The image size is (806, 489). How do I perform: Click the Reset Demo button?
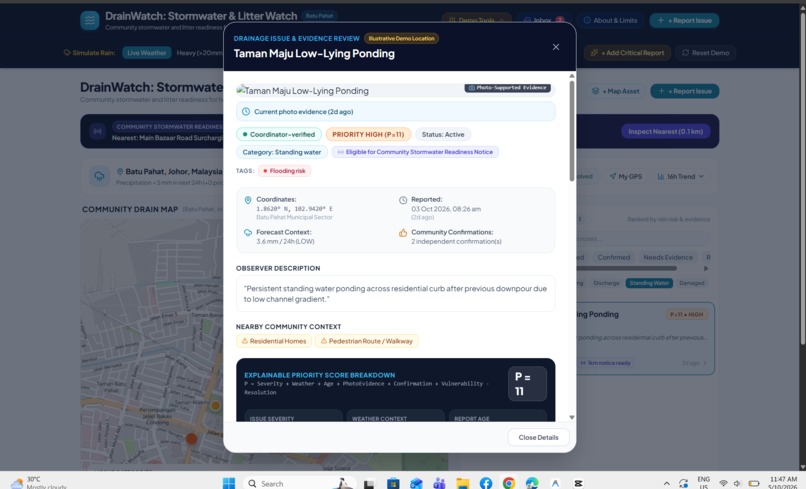coord(705,52)
